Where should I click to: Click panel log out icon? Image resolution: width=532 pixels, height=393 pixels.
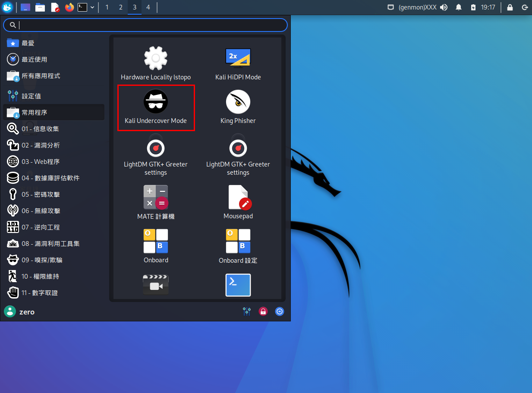tap(525, 7)
